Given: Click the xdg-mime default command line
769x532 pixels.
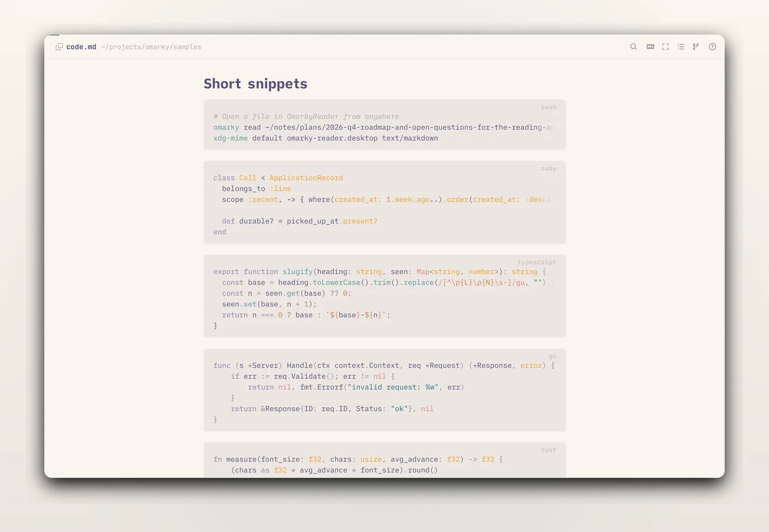Looking at the screenshot, I should 326,138.
